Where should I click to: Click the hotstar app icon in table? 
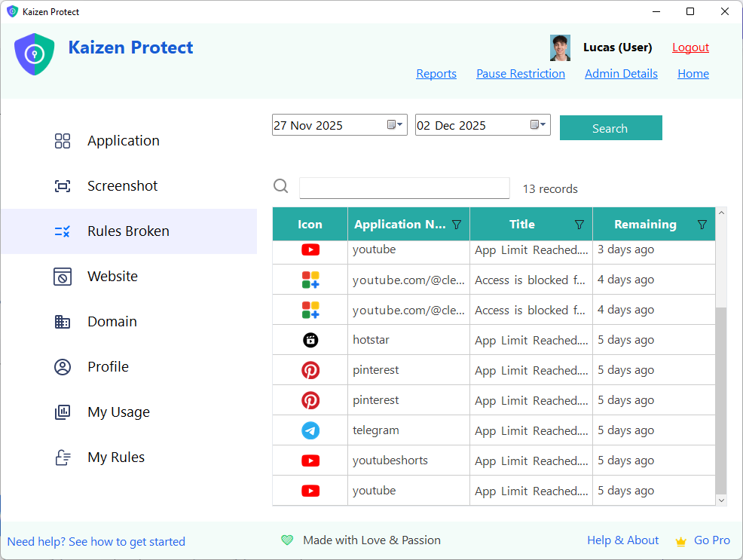pyautogui.click(x=310, y=340)
